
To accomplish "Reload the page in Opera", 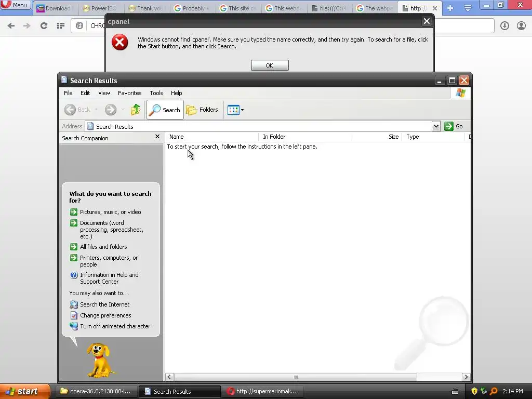I will 44,26.
